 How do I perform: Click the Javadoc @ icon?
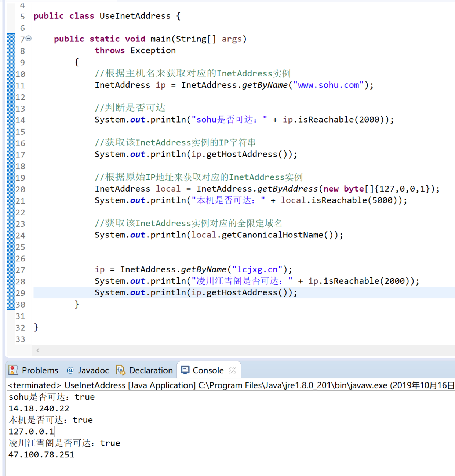click(70, 370)
